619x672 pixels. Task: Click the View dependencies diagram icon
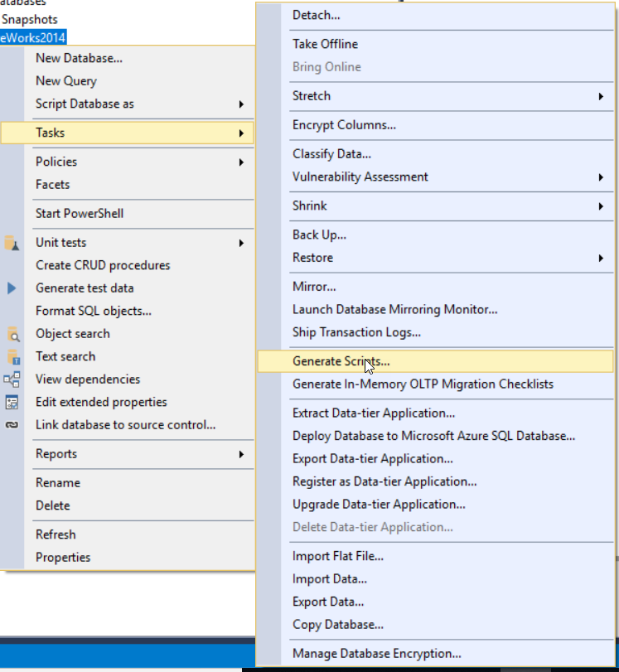(12, 380)
